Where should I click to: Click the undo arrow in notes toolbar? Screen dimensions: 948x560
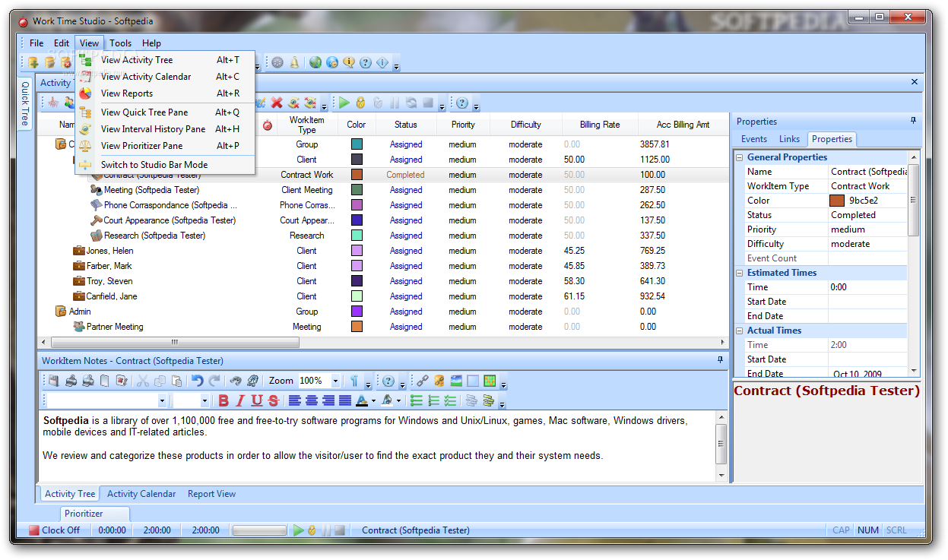pos(198,381)
